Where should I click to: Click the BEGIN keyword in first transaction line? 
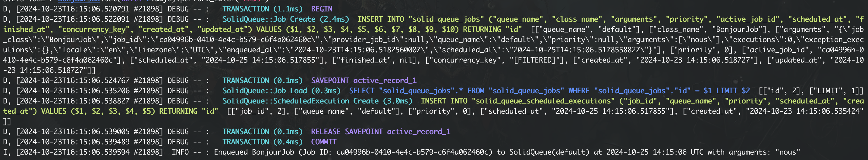coord(322,9)
